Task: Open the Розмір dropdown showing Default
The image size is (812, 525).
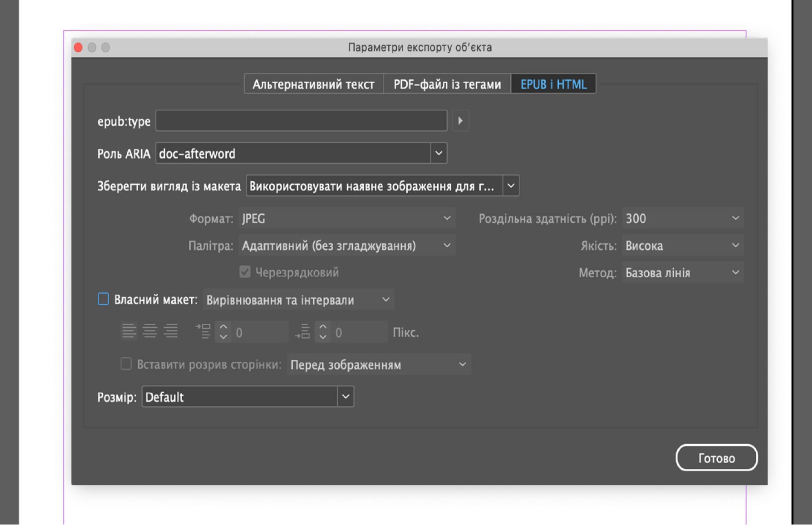Action: tap(346, 396)
